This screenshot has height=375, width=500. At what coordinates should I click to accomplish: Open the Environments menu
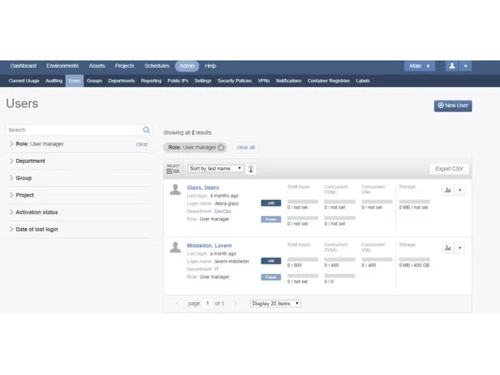click(x=63, y=66)
